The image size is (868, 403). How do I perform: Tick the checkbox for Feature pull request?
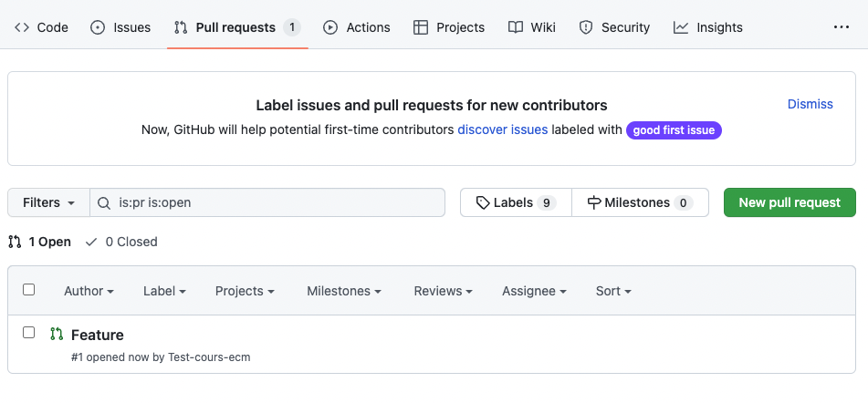click(x=29, y=333)
